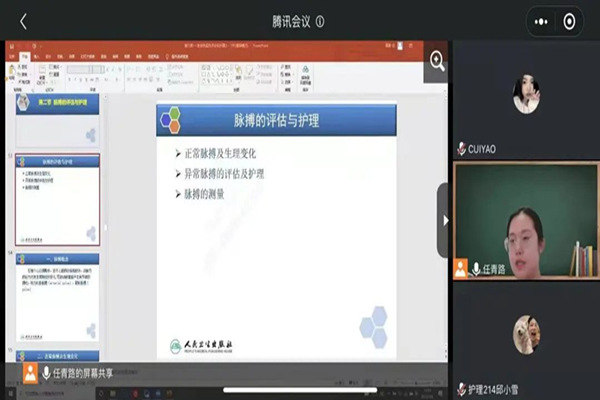This screenshot has height=400, width=600.
Task: Tap 任青路's microphone icon on video tile
Action: pos(476,269)
